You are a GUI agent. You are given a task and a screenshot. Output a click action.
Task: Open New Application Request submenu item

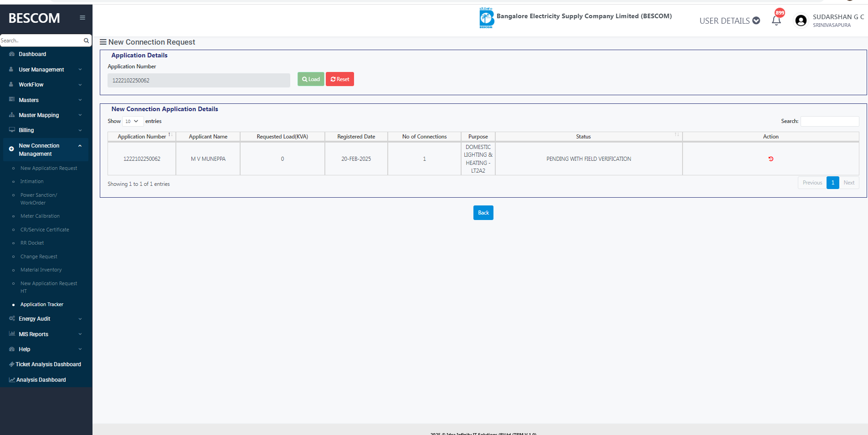49,168
